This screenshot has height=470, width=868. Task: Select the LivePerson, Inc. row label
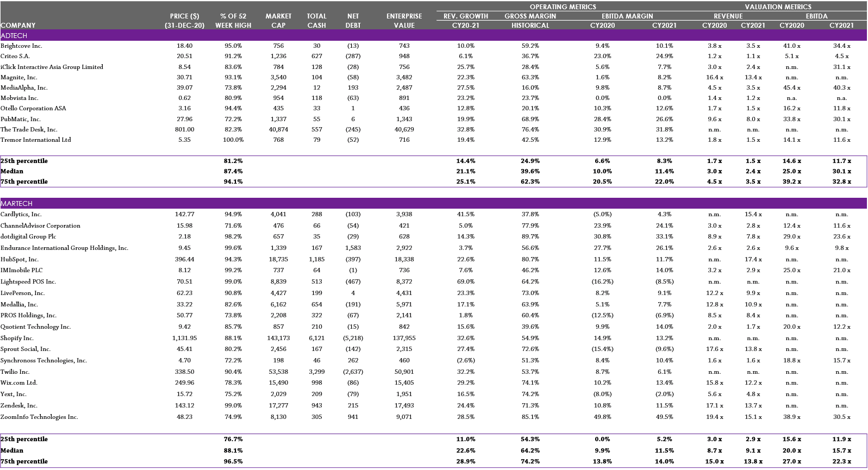point(23,293)
